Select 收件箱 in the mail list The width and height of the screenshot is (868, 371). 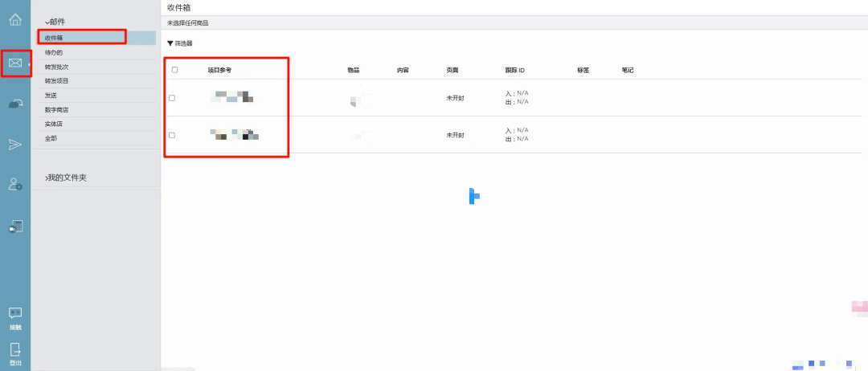click(54, 38)
